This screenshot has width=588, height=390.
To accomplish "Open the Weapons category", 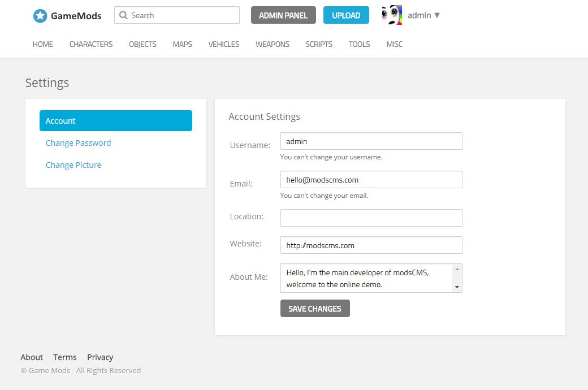I will [x=272, y=44].
